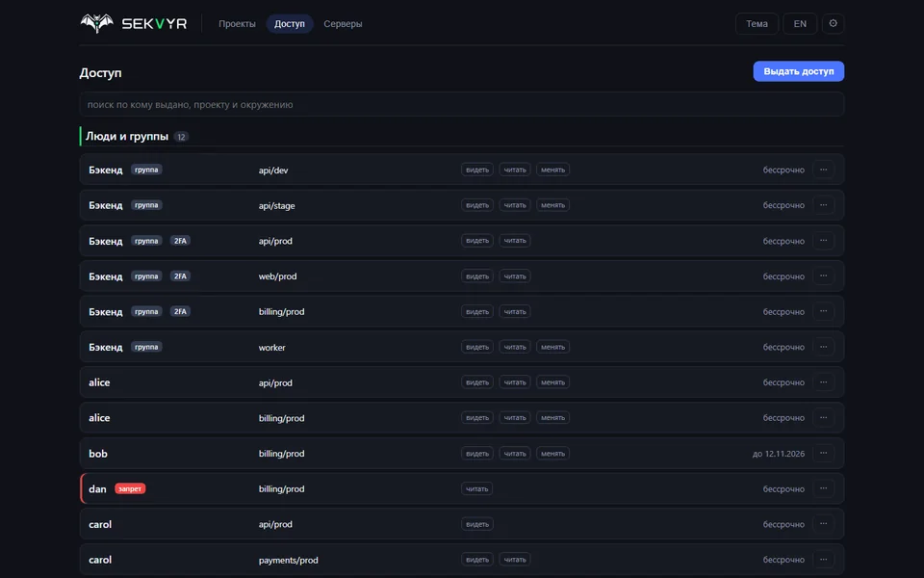Image resolution: width=924 pixels, height=578 pixels.
Task: Open more options for the alice billing/prod row
Action: click(823, 417)
